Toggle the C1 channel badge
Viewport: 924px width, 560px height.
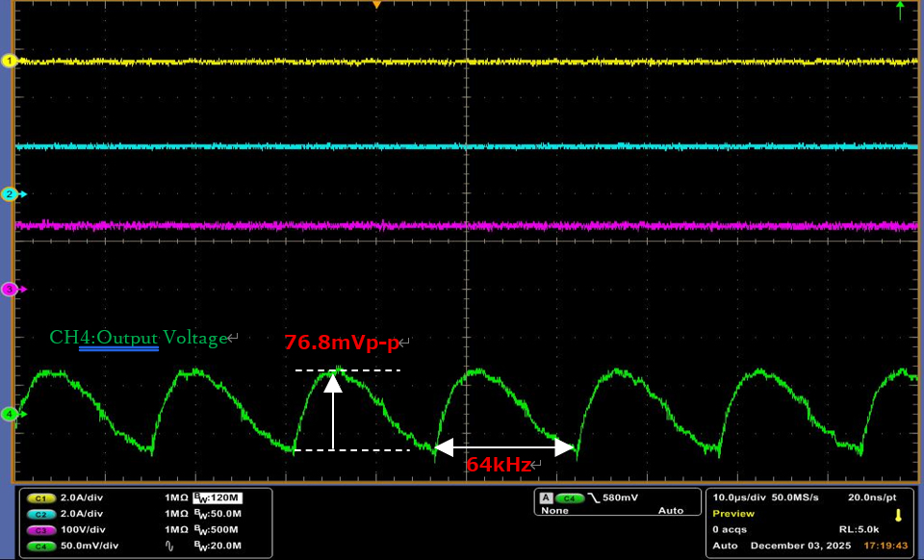pos(41,498)
